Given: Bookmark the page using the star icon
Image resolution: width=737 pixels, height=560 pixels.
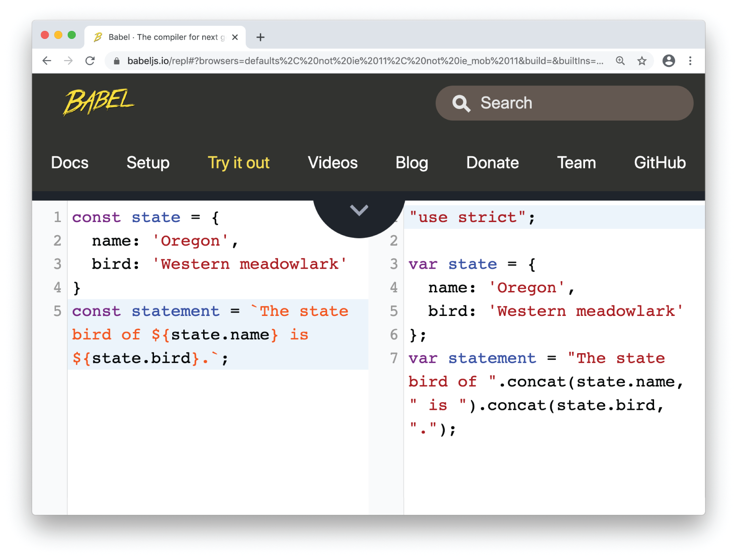Looking at the screenshot, I should tap(642, 60).
